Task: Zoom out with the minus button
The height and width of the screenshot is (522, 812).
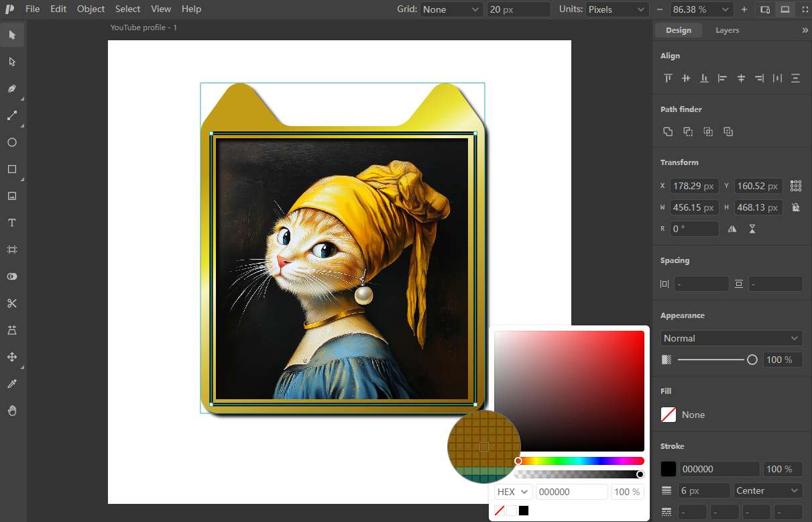Action: (x=660, y=9)
